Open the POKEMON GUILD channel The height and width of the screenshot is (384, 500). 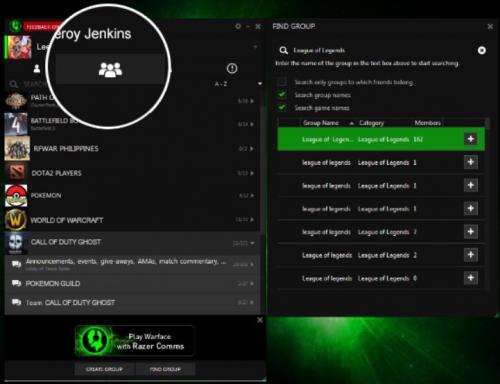tap(132, 284)
